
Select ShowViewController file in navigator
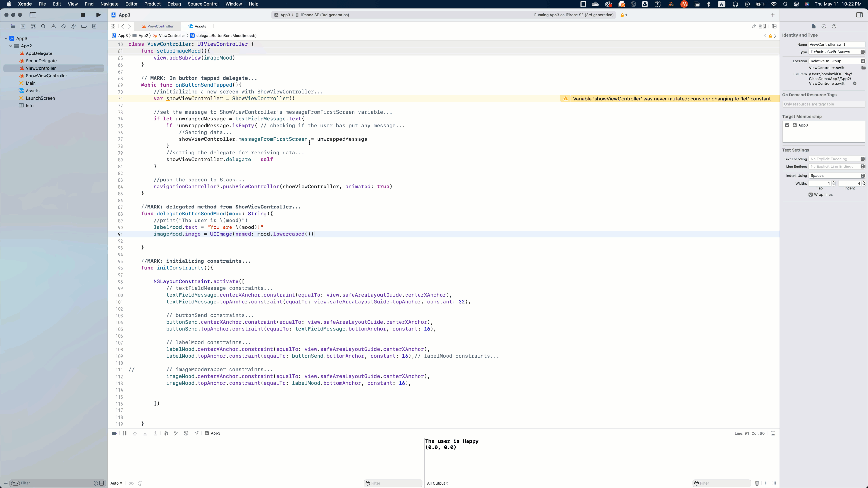click(46, 76)
